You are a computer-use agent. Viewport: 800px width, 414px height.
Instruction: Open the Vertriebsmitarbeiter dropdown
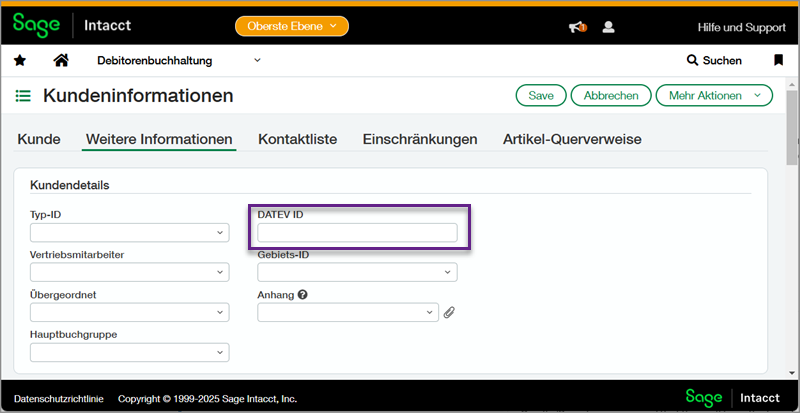point(130,272)
